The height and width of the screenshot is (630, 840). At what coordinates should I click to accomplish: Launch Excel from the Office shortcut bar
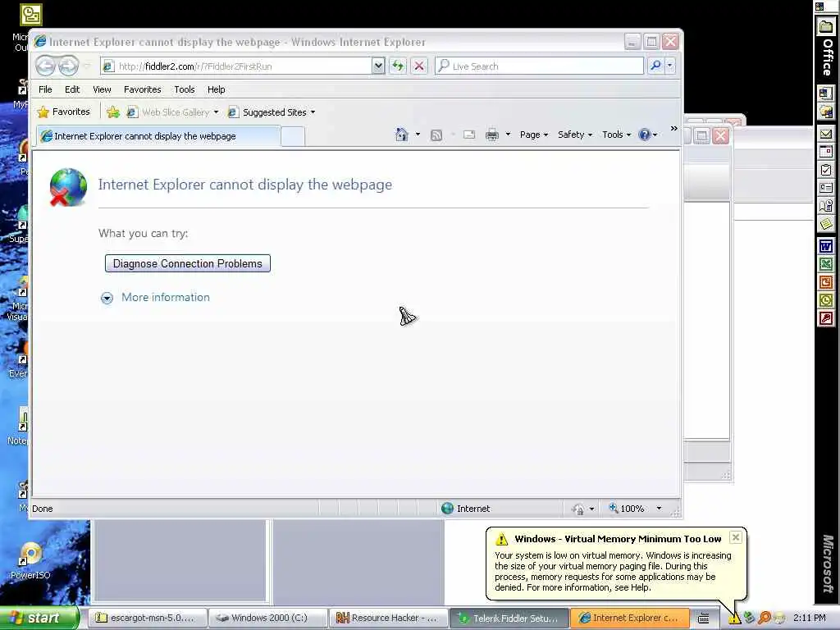point(825,264)
